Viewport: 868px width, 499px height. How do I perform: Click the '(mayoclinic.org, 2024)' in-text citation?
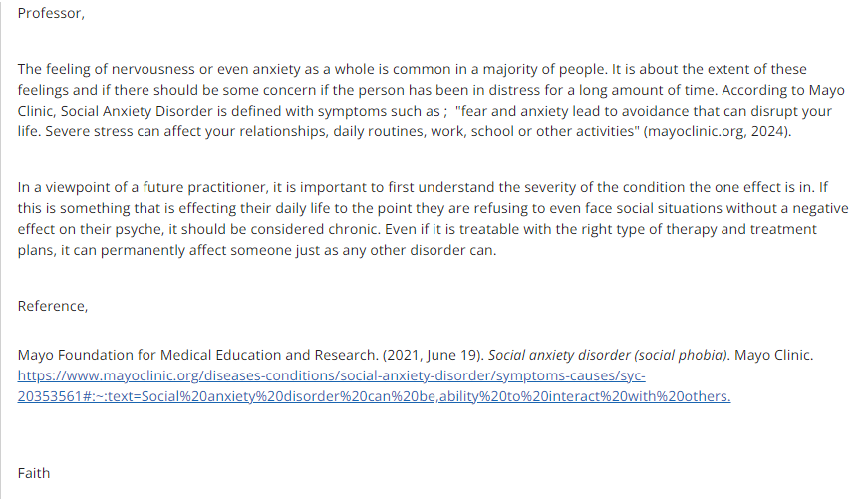[717, 131]
